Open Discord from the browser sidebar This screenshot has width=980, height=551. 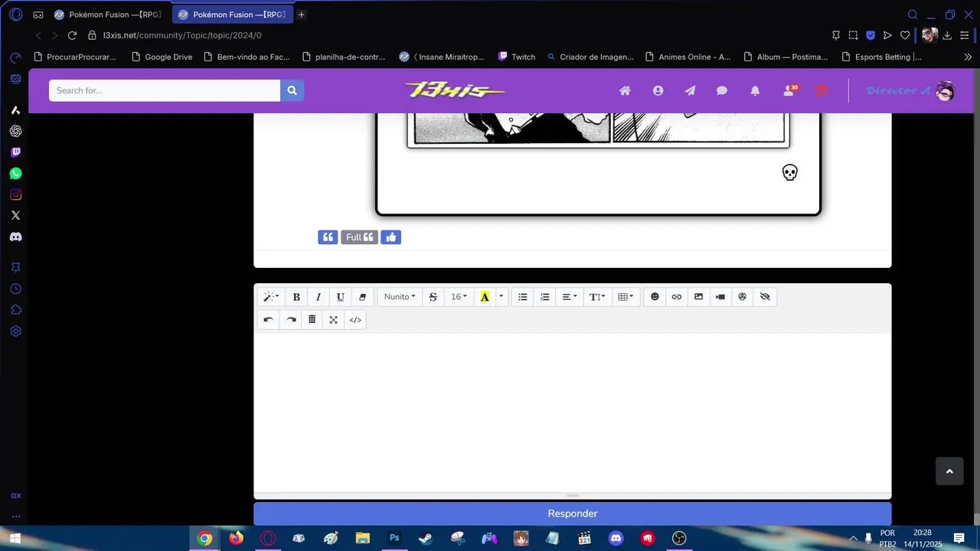click(x=15, y=237)
